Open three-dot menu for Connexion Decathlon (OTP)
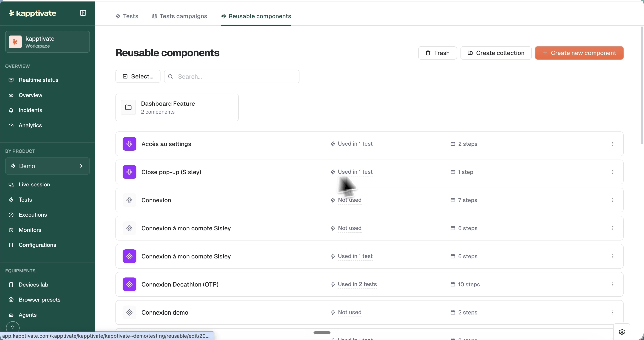Screen dimensions: 644x340 coord(613,284)
